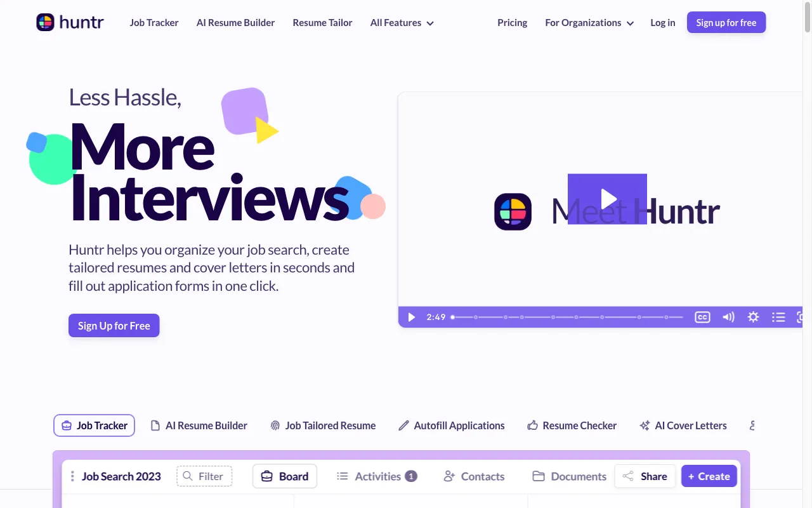This screenshot has width=812, height=508.
Task: Expand the For Organizations dropdown
Action: [589, 22]
